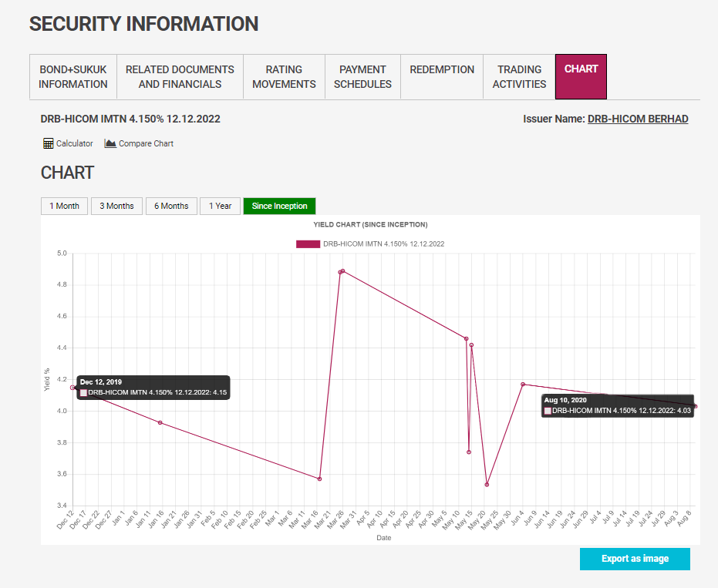Viewport: 718px width, 588px height.
Task: Open the Compare Chart icon
Action: 110,143
